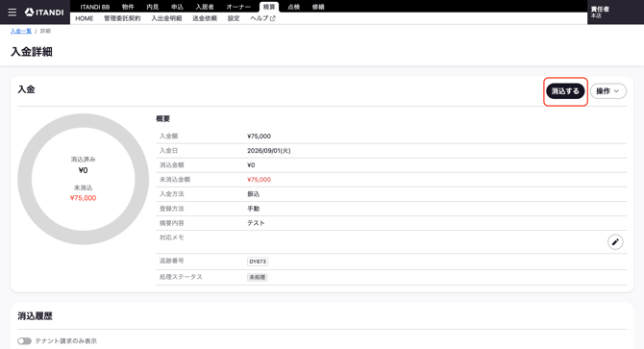
Task: Switch to the 精算 tab
Action: coord(269,7)
